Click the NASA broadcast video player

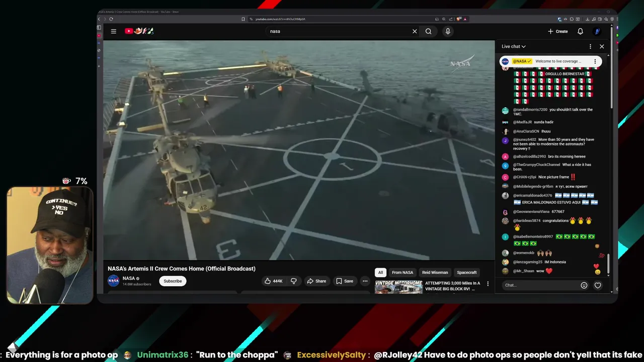[x=299, y=150]
